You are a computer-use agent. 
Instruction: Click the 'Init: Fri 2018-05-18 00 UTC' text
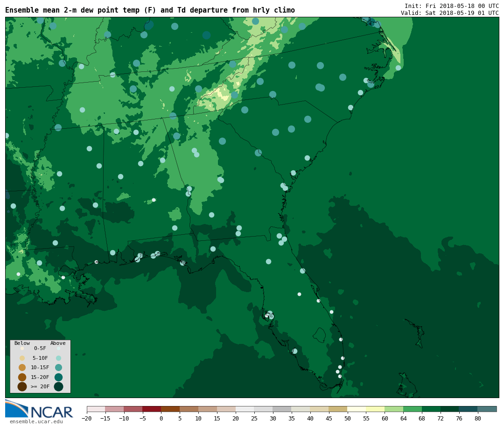[x=452, y=6]
